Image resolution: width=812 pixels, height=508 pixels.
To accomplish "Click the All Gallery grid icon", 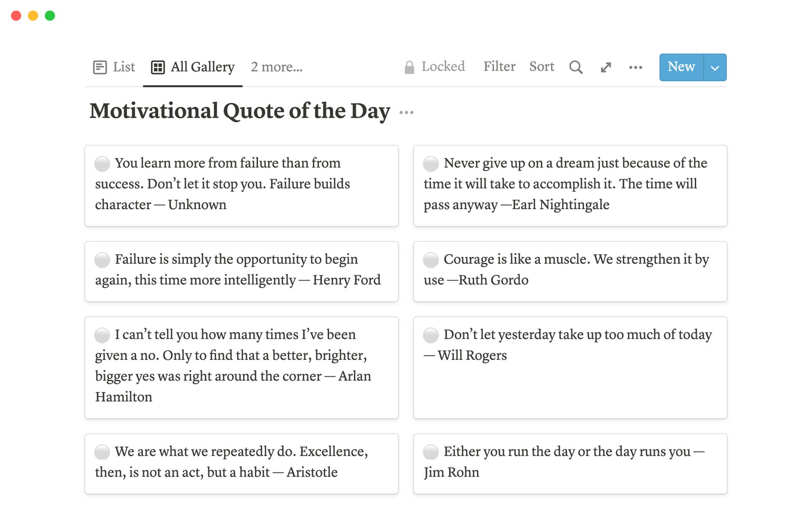I will (158, 67).
